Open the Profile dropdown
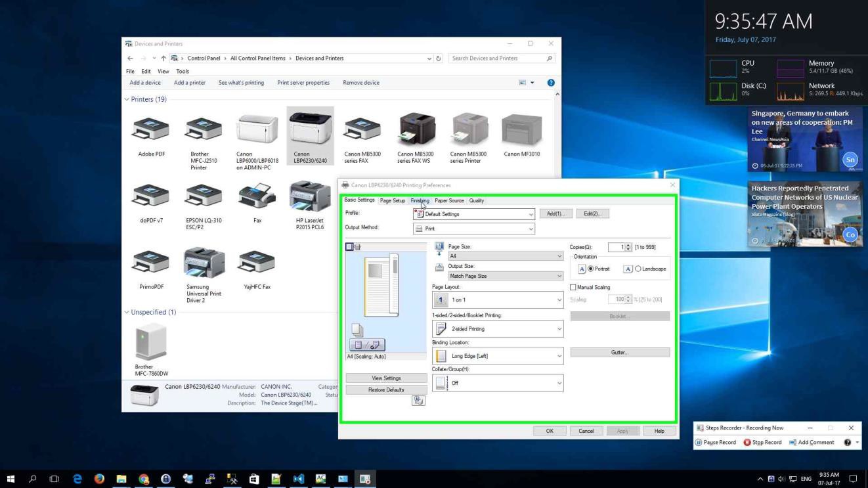 pos(474,214)
